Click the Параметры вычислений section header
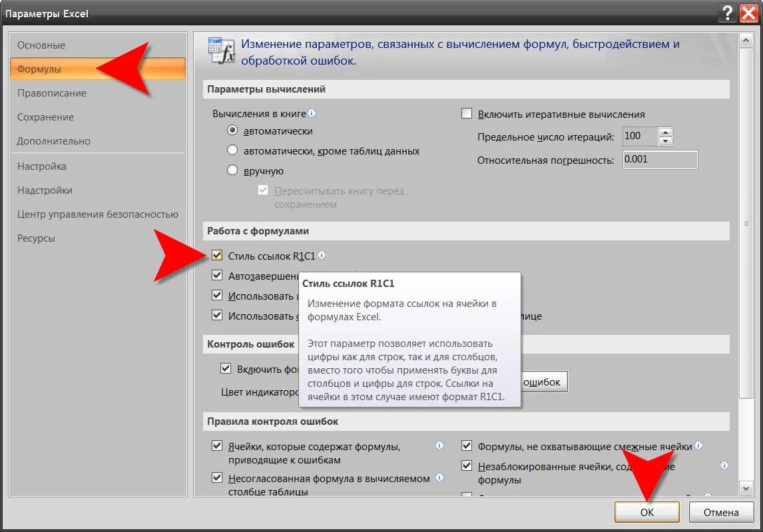Image resolution: width=763 pixels, height=532 pixels. [465, 89]
